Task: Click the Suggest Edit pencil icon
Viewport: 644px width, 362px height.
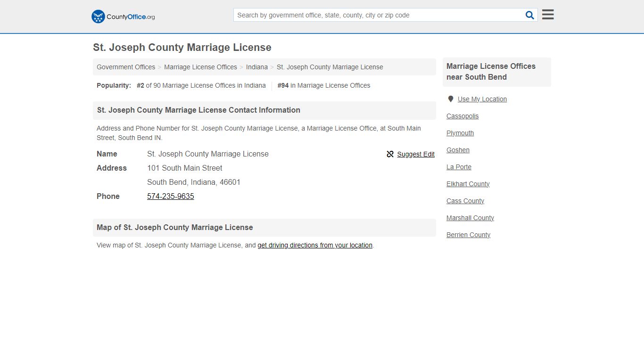Action: 390,154
